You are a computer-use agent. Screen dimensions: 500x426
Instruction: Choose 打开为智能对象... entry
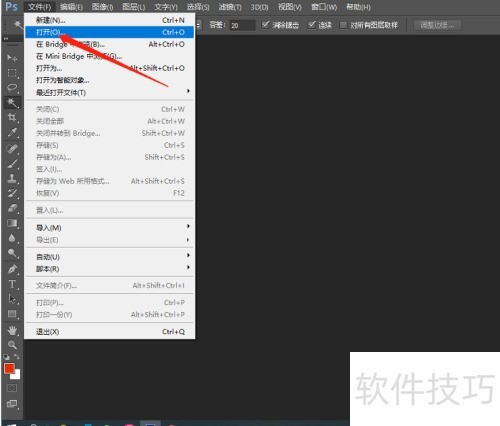pyautogui.click(x=109, y=80)
